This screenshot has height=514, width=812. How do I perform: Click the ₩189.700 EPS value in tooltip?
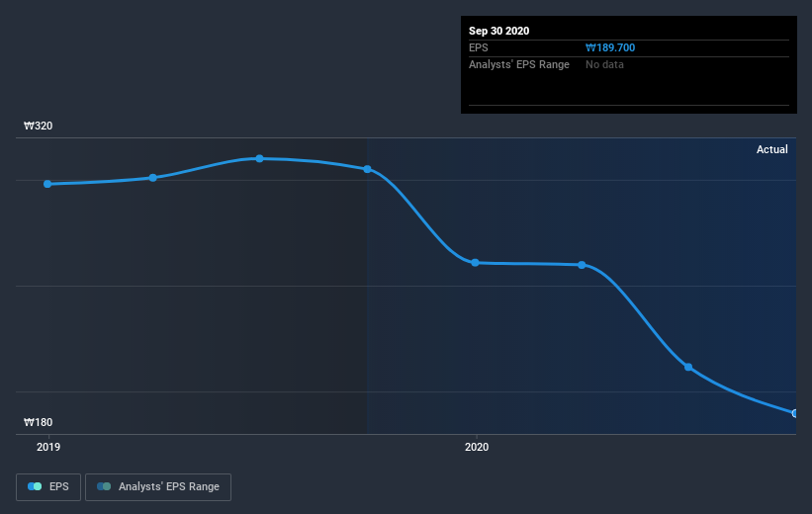coord(610,47)
